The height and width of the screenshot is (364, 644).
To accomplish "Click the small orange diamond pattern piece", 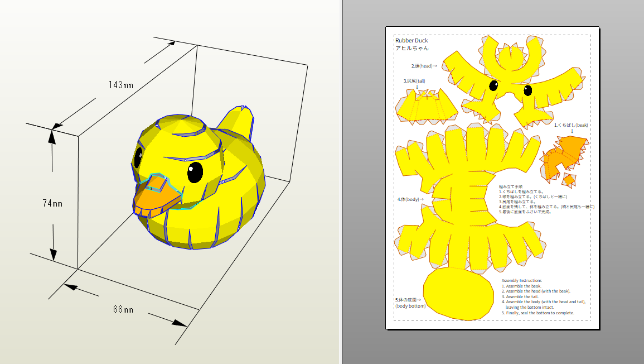I will [569, 180].
